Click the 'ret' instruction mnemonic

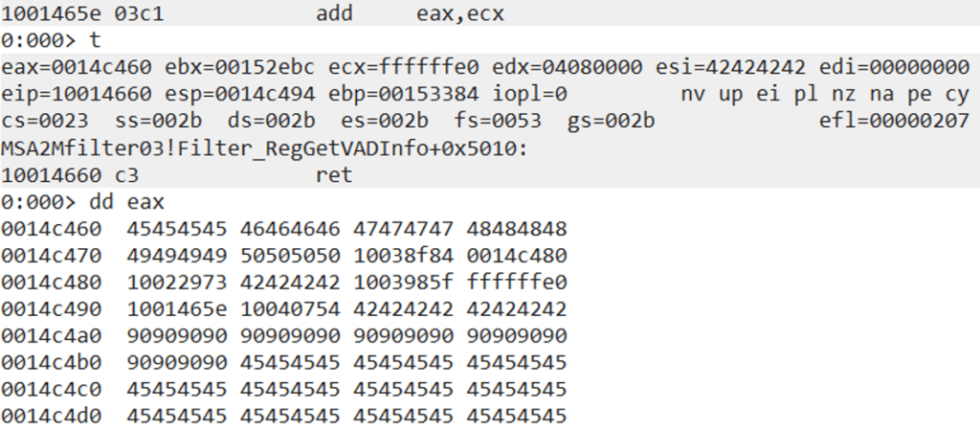point(333,176)
